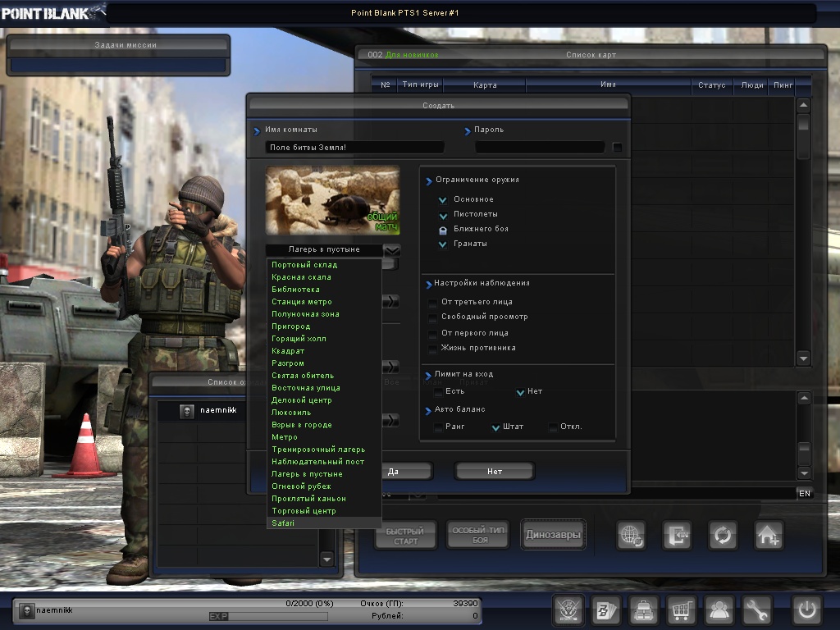Screen dimensions: 840x630
Task: Click the Пароль input field
Action: click(540, 147)
